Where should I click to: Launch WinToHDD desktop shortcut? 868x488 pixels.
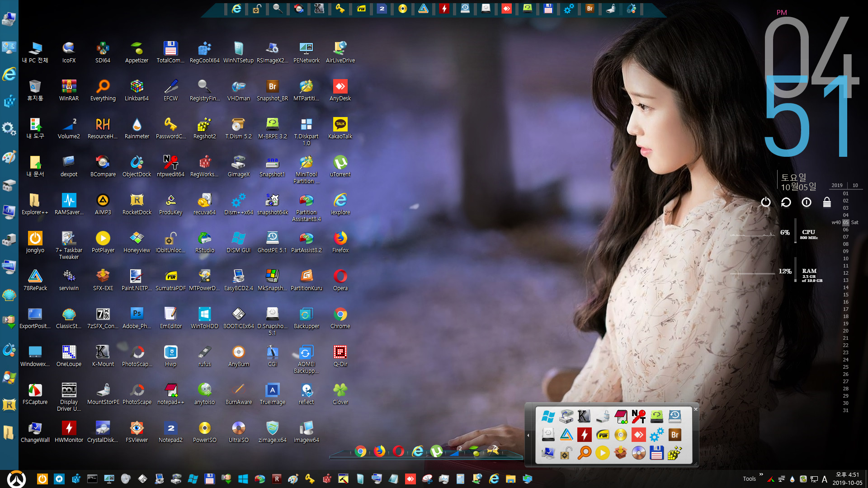click(204, 318)
